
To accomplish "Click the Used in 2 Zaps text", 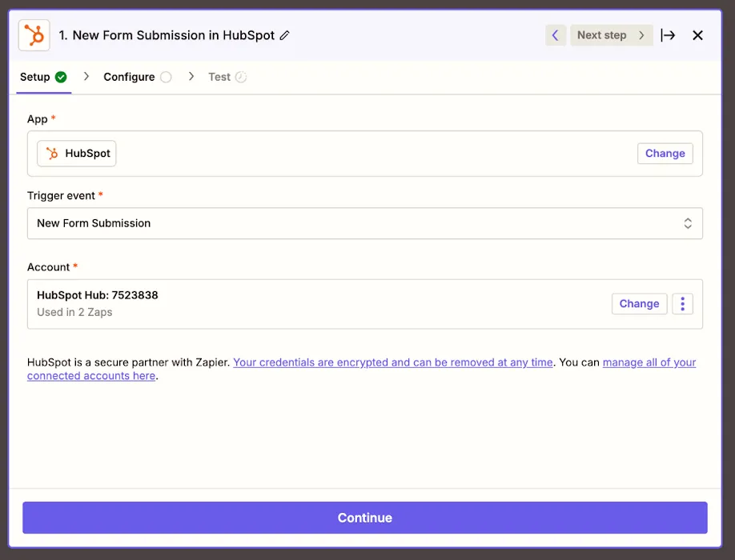I will pyautogui.click(x=74, y=312).
